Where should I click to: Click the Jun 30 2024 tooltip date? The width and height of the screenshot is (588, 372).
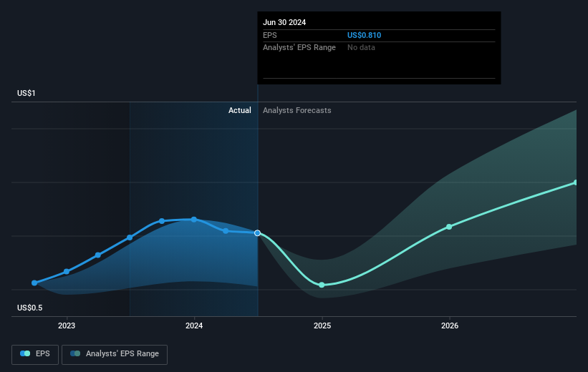[284, 22]
